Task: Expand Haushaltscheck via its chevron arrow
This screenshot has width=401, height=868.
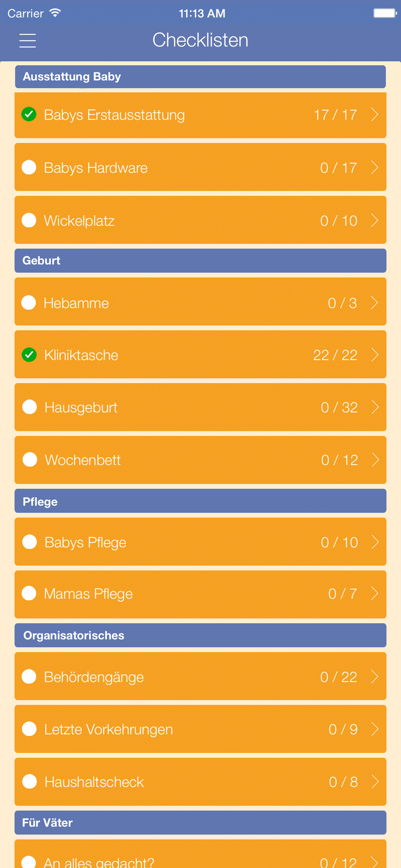Action: pyautogui.click(x=375, y=781)
